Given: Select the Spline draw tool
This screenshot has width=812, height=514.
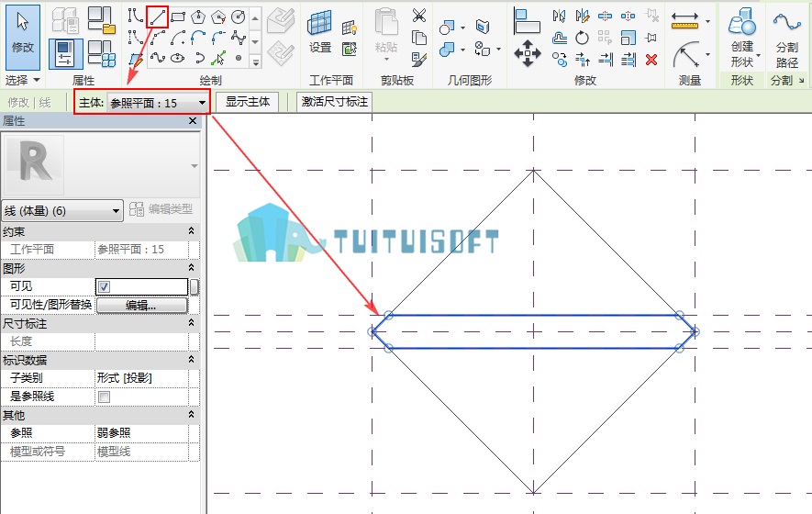Looking at the screenshot, I should click(x=158, y=58).
